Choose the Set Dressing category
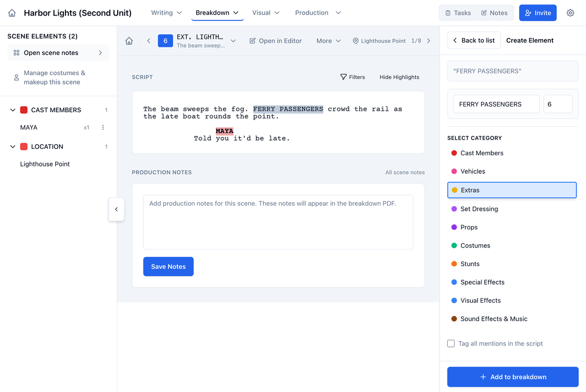Screen dimensions: 586x392 (x=513, y=209)
